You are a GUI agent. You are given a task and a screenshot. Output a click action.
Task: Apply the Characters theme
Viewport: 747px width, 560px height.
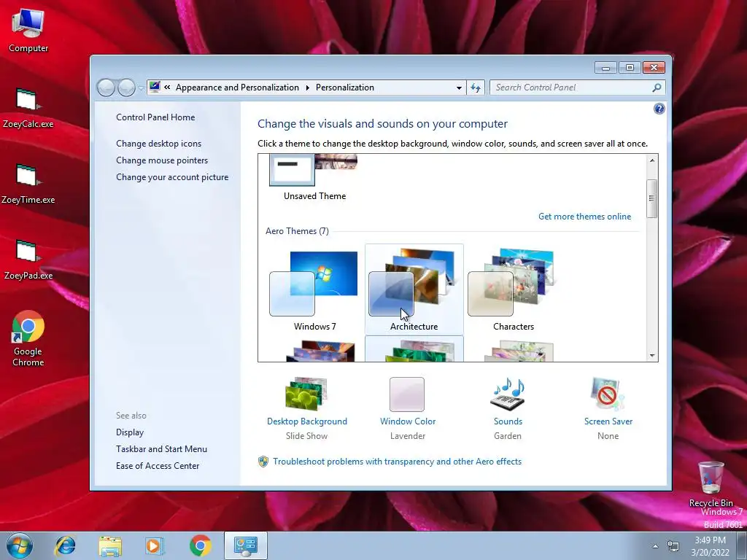click(x=513, y=290)
